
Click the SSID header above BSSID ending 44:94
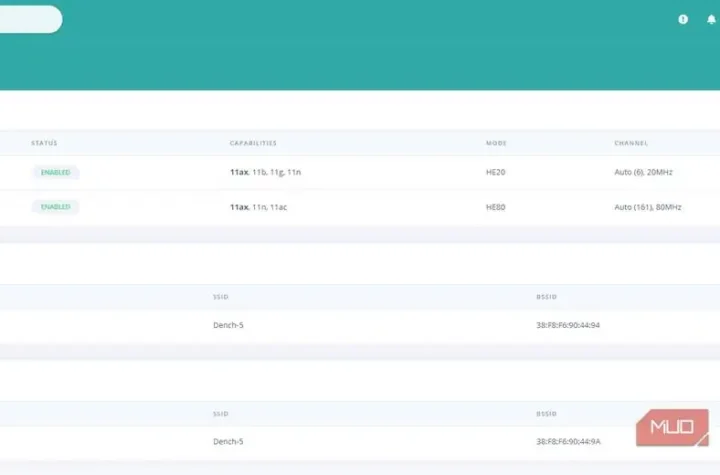[220, 297]
